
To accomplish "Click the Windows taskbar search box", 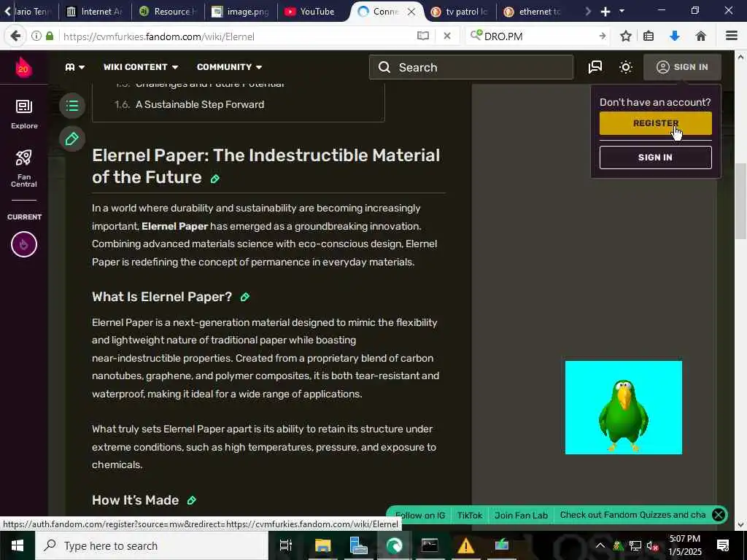I will coord(152,545).
